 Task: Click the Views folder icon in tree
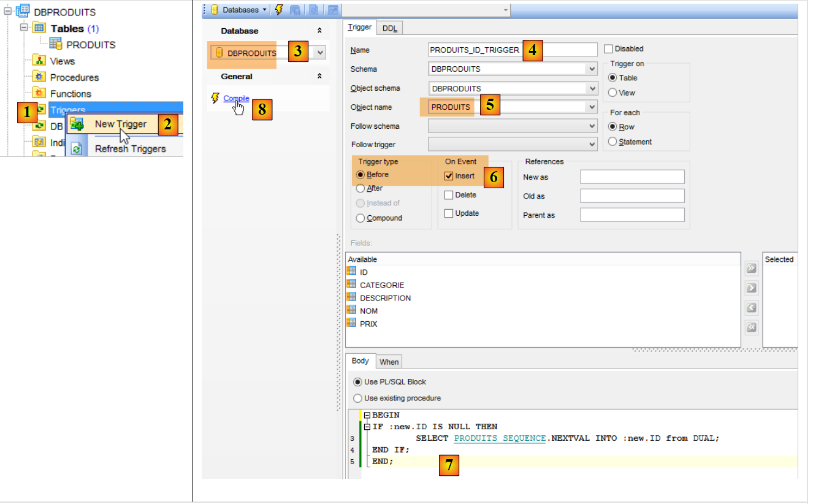(x=39, y=61)
